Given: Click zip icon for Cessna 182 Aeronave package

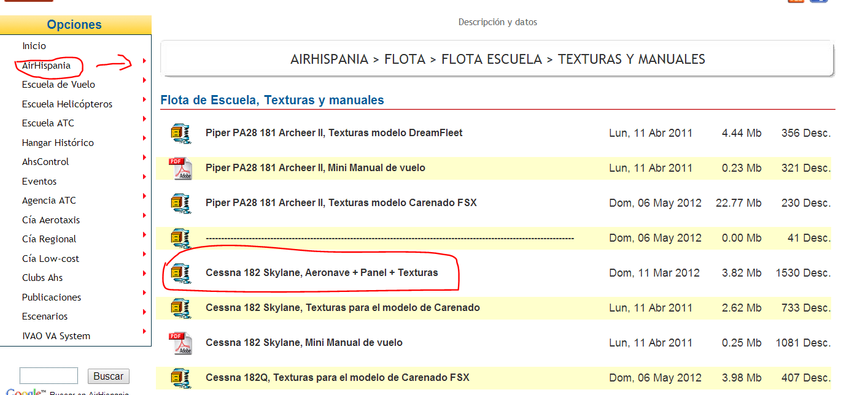Looking at the screenshot, I should [x=180, y=273].
